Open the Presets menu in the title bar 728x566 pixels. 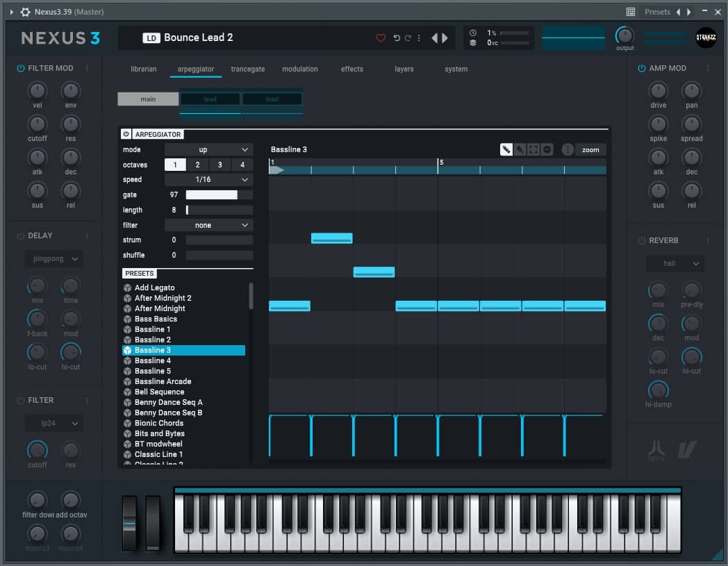657,12
